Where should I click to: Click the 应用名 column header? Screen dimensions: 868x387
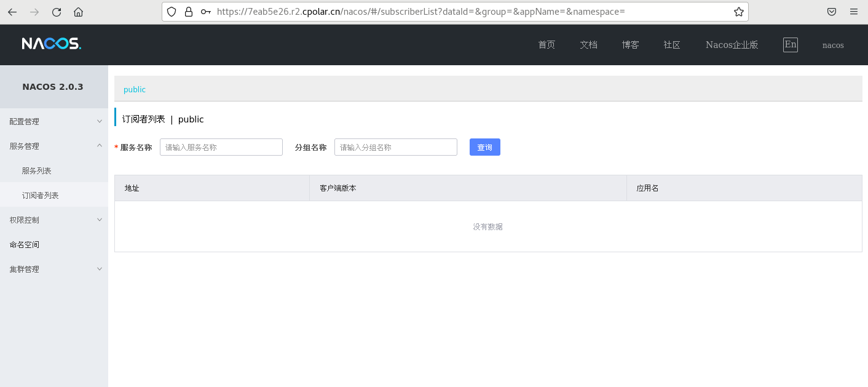tap(744, 188)
